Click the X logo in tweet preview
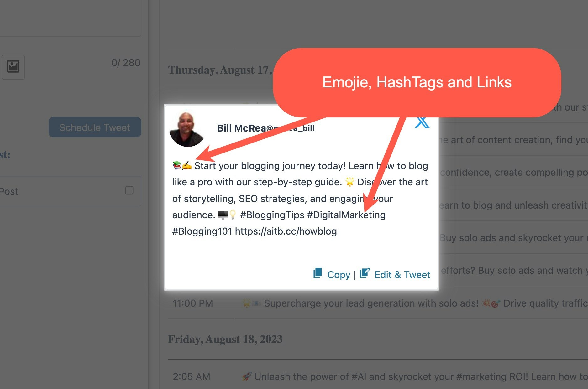This screenshot has width=588, height=389. 422,122
